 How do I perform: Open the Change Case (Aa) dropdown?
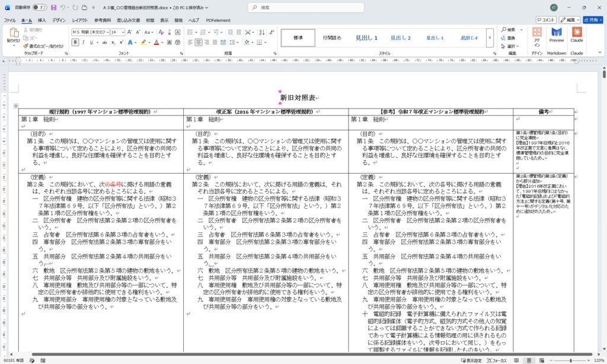tap(149, 32)
